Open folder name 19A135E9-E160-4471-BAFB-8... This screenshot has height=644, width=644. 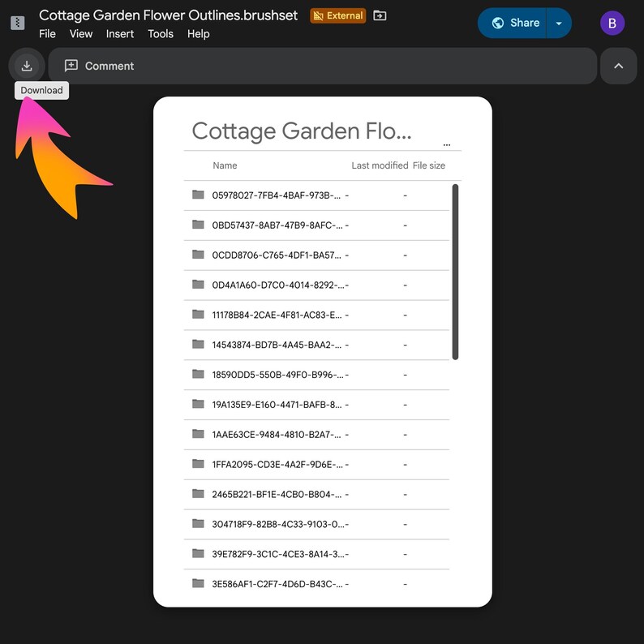pyautogui.click(x=277, y=405)
